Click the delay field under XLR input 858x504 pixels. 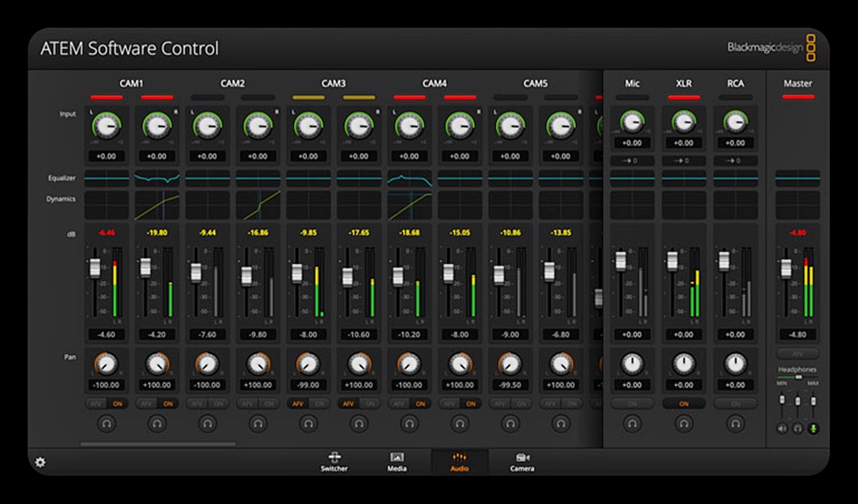(684, 161)
